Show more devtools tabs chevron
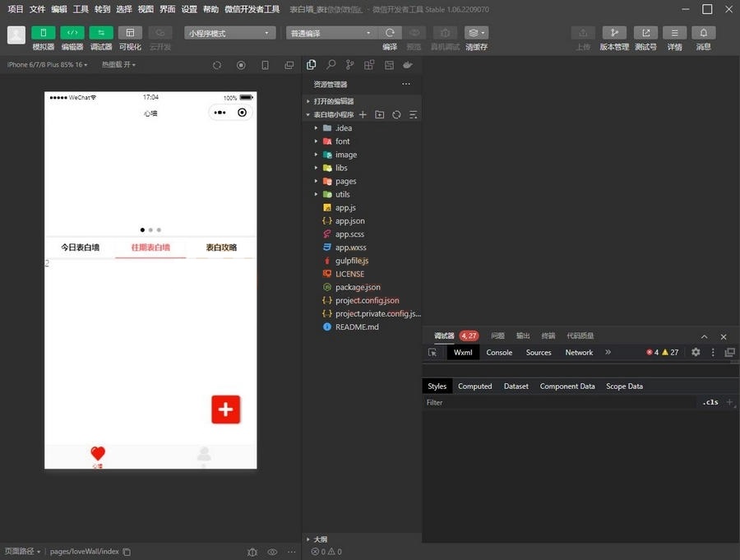Screen dimensions: 740x560 (608, 352)
